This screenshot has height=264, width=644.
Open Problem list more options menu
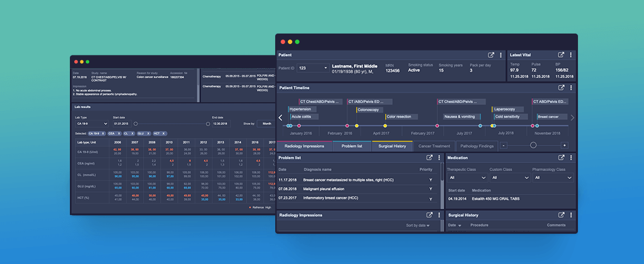[x=439, y=158]
